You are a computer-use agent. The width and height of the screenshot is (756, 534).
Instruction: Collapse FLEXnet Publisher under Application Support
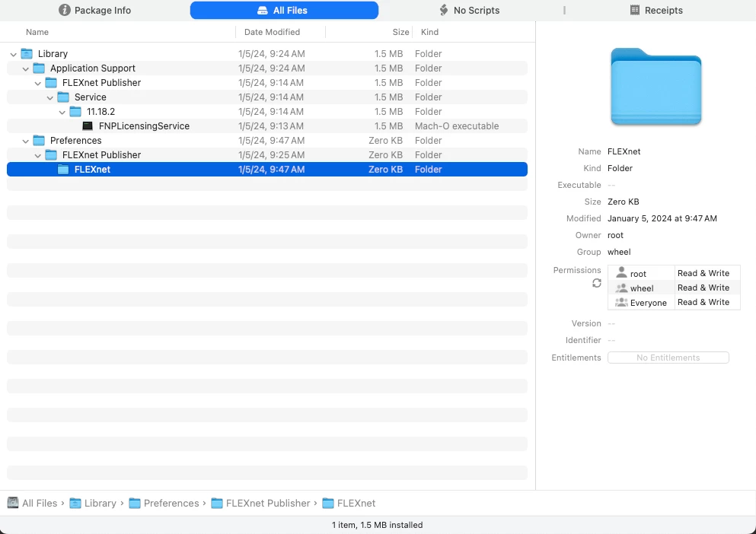pos(37,83)
